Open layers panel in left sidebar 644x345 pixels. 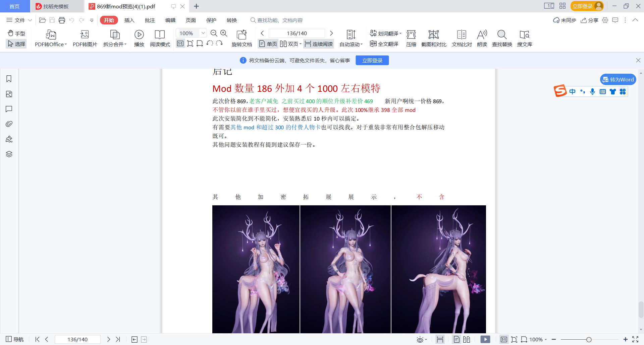tap(9, 154)
